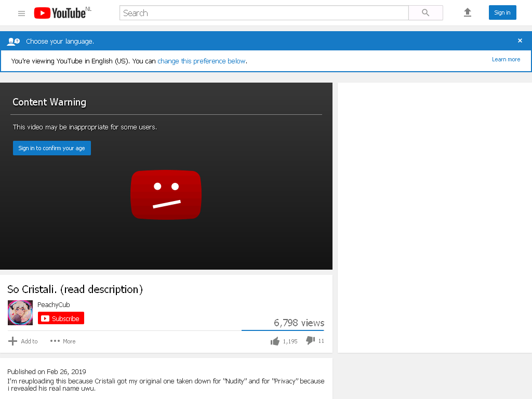Click the language person icon in the banner
532x399 pixels.
click(x=14, y=42)
